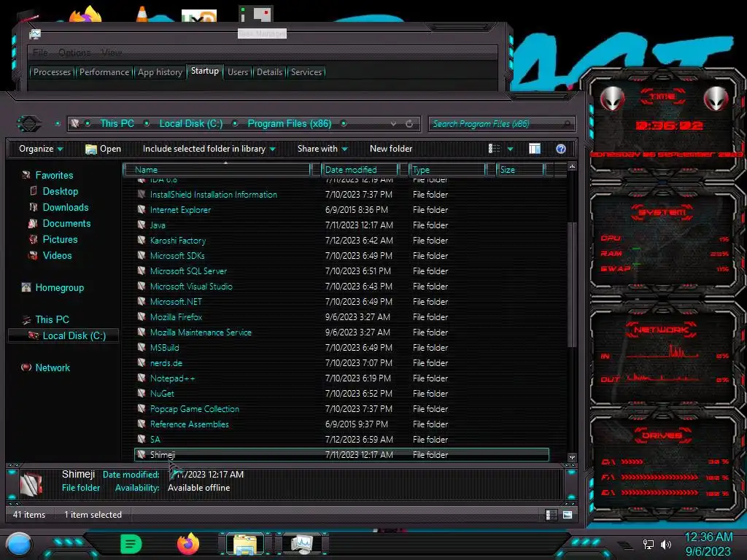Select Homegroup in the navigation pane

click(x=60, y=287)
